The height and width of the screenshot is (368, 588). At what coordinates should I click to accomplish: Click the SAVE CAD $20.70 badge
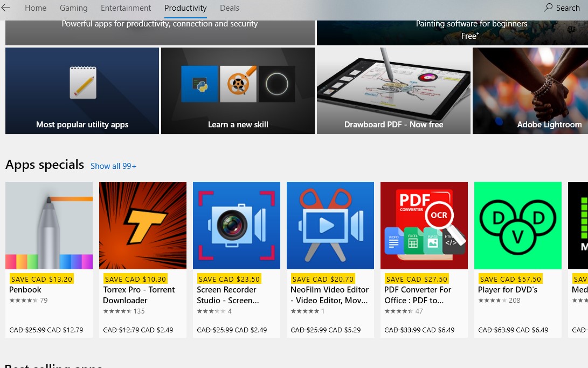323,279
